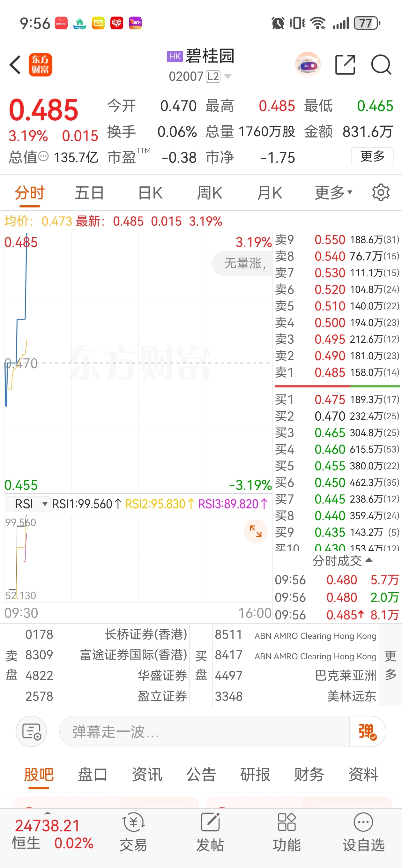Screen dimensions: 402x868
Task: Tap the 发帖 post icon
Action: point(210,832)
